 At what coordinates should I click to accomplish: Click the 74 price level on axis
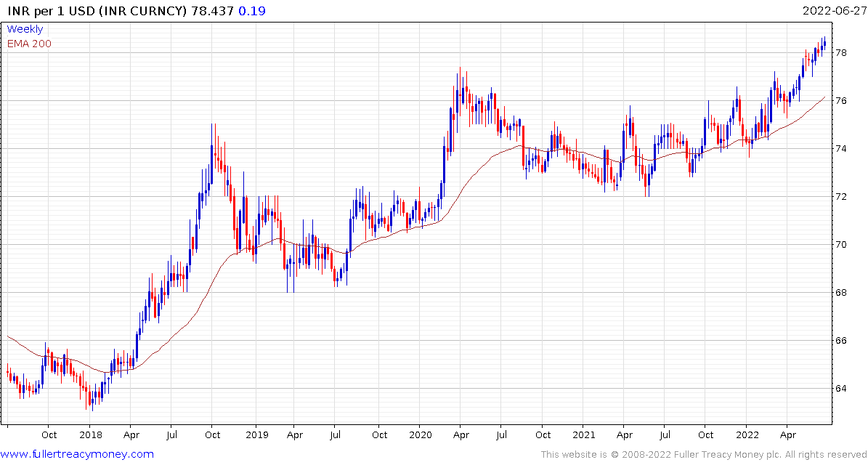click(841, 149)
